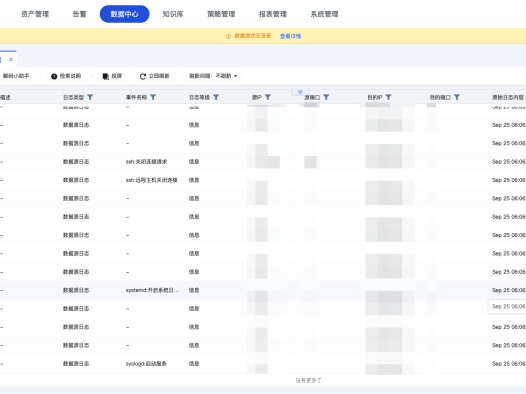This screenshot has height=394, width=526.
Task: Click the 没有更多了 footer text
Action: pyautogui.click(x=308, y=380)
